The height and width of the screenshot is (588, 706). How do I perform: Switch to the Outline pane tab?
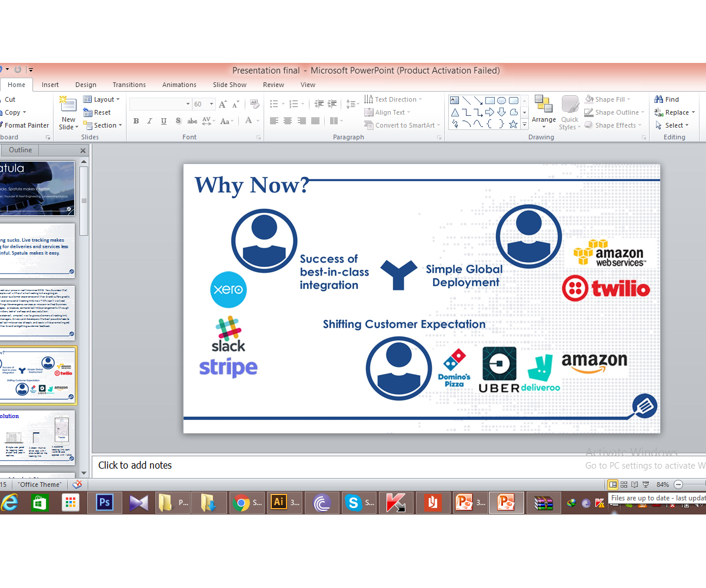tap(21, 150)
